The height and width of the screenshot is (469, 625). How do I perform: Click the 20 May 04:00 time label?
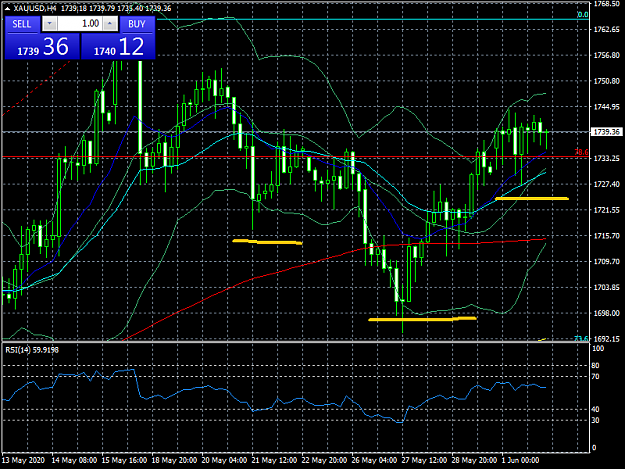[x=224, y=460]
